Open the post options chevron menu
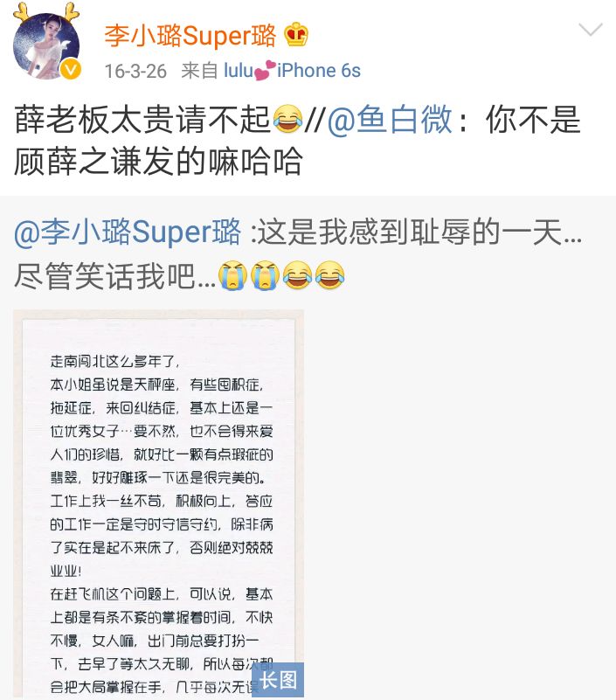616x700 pixels. [590, 30]
